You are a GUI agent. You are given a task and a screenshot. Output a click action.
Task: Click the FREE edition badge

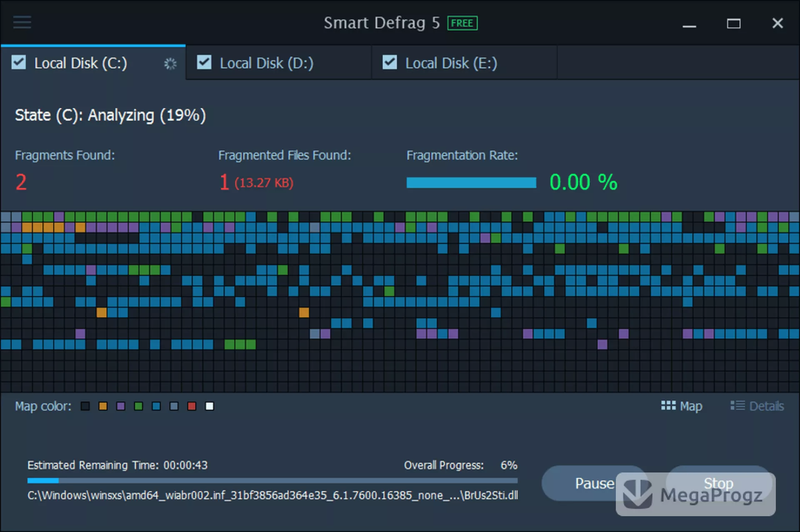[462, 23]
